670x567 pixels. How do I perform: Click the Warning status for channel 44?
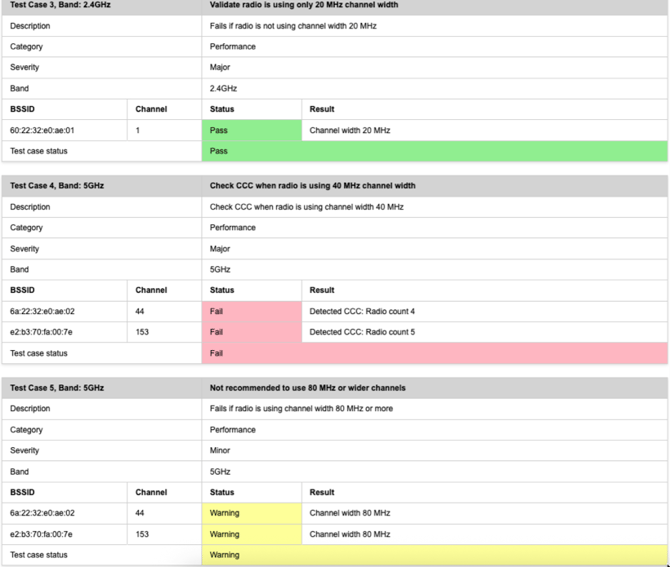pyautogui.click(x=251, y=513)
